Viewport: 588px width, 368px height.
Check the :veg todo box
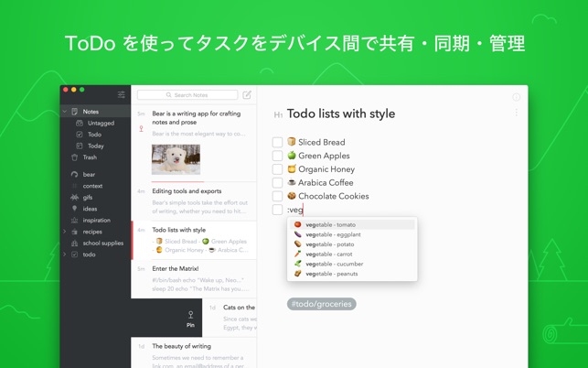tap(277, 210)
